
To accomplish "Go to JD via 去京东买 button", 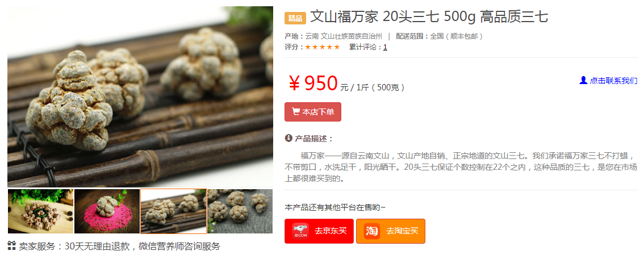I will click(x=319, y=231).
